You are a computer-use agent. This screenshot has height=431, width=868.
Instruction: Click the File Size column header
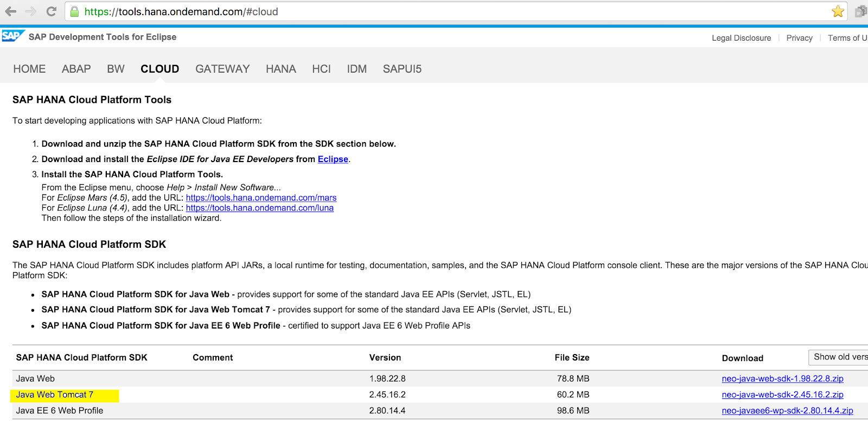tap(572, 358)
